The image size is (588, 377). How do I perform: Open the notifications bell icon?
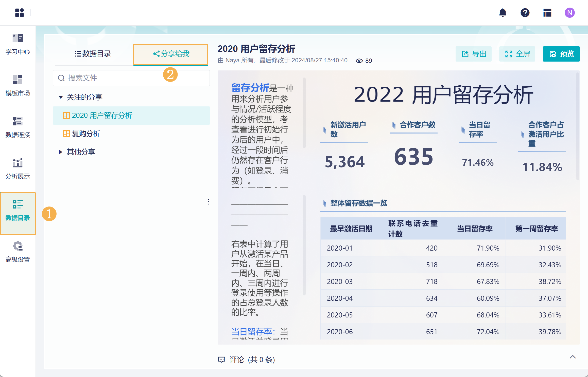tap(503, 13)
